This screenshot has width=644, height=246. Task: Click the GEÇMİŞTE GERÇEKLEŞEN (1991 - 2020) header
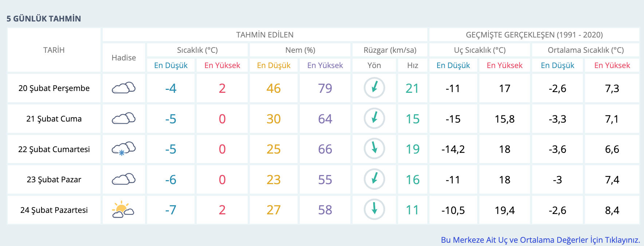pyautogui.click(x=534, y=35)
